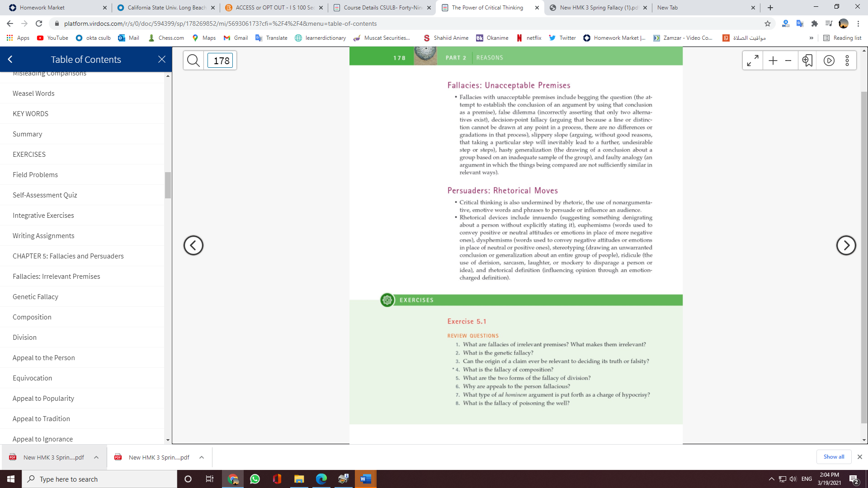Zoom out with the minus icon
This screenshot has width=868, height=488.
click(788, 61)
